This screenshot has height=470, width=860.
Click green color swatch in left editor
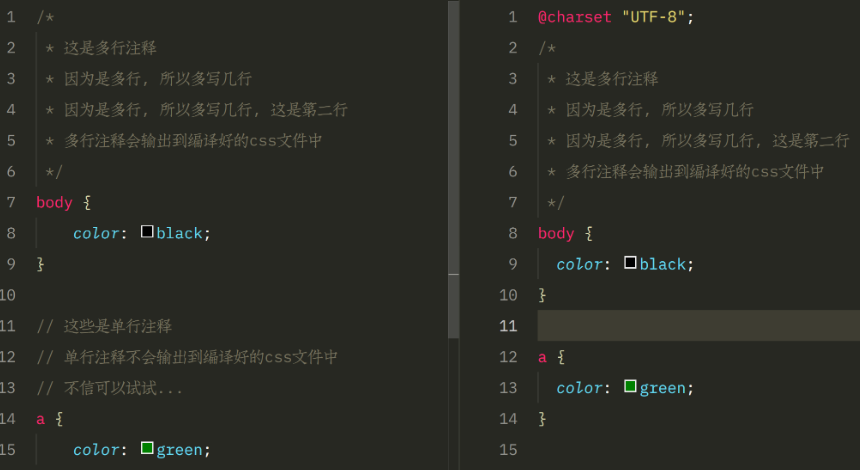click(x=147, y=448)
